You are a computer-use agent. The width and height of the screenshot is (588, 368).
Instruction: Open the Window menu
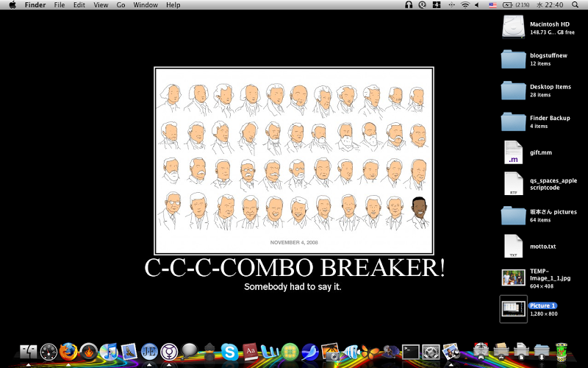146,5
